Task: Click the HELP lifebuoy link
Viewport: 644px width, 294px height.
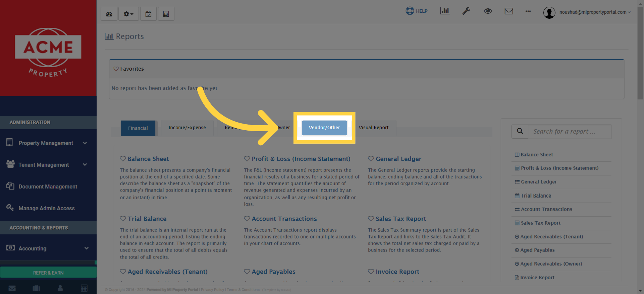Action: pos(417,11)
